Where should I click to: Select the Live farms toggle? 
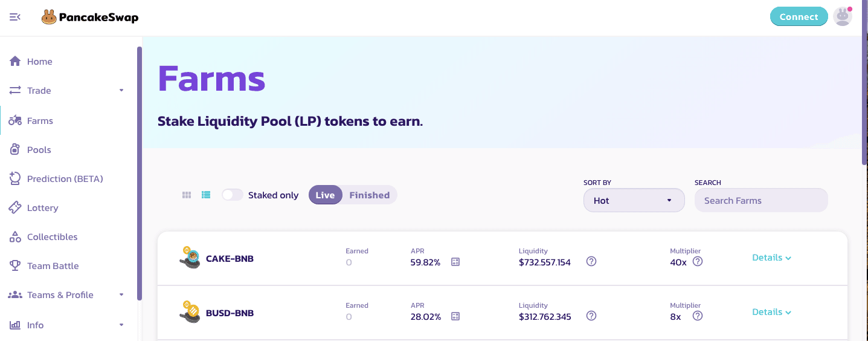click(325, 195)
